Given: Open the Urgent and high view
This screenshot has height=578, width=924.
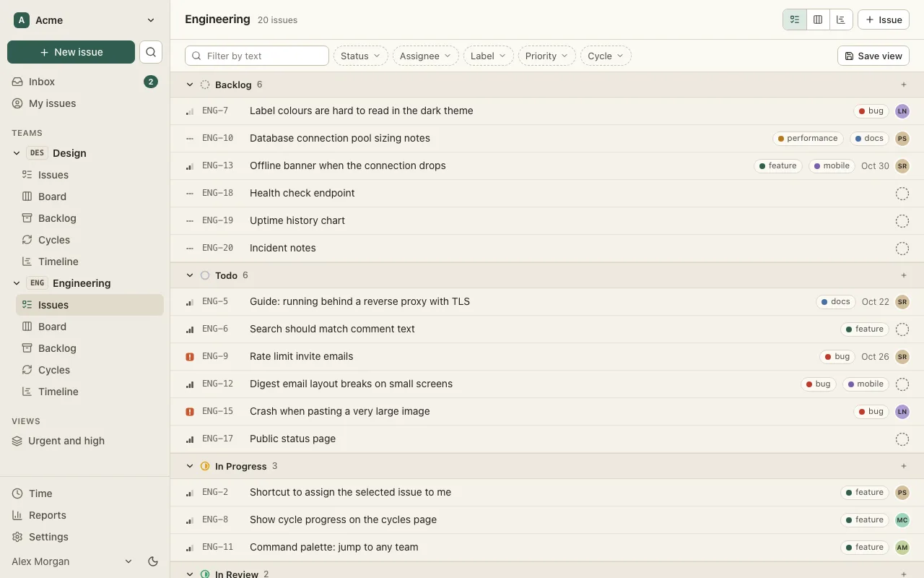Looking at the screenshot, I should click(85, 441).
